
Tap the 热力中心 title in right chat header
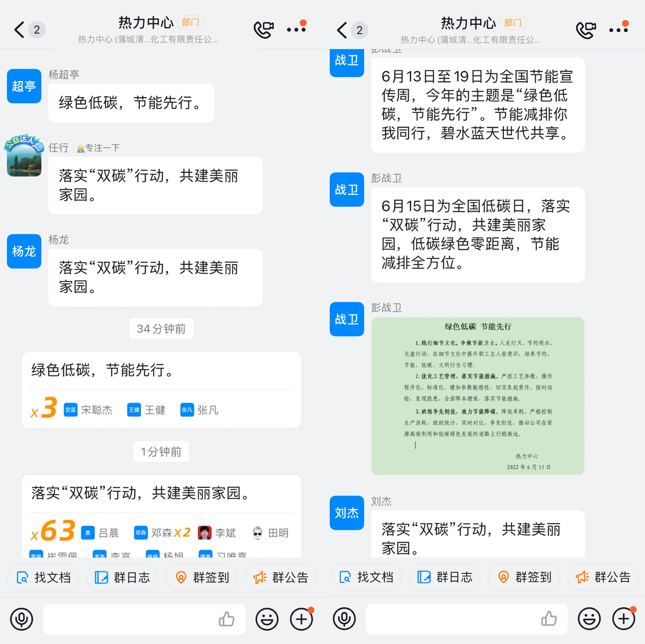click(468, 23)
